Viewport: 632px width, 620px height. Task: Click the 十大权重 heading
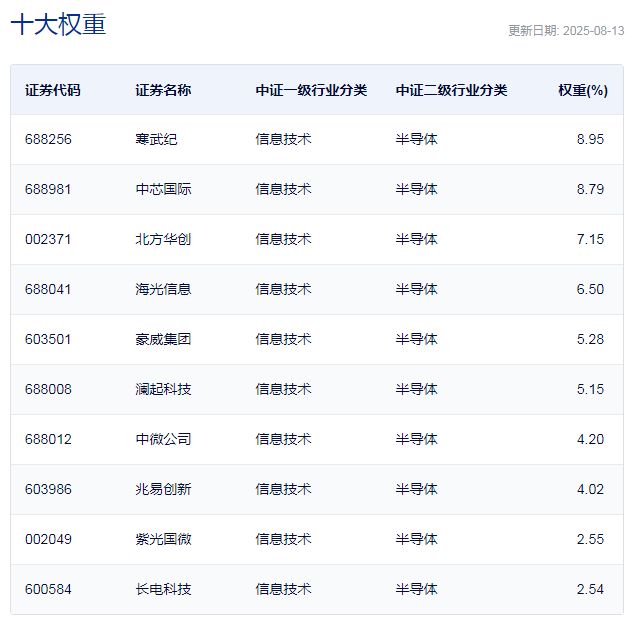click(58, 26)
